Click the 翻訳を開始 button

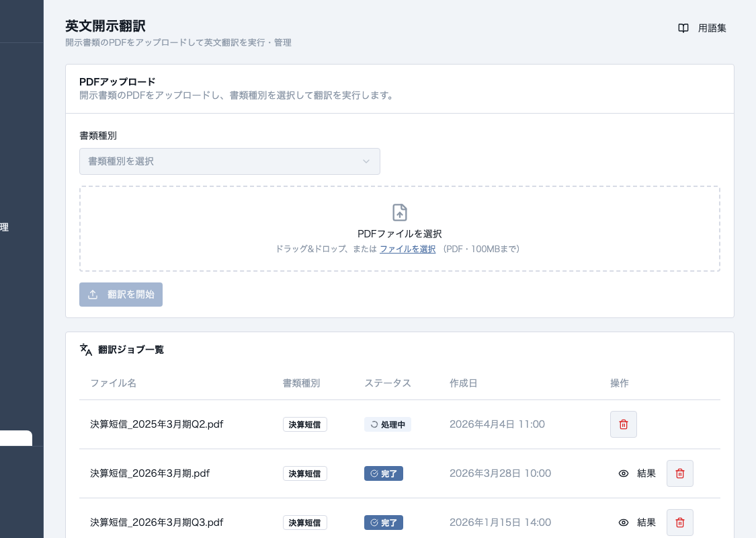[121, 295]
